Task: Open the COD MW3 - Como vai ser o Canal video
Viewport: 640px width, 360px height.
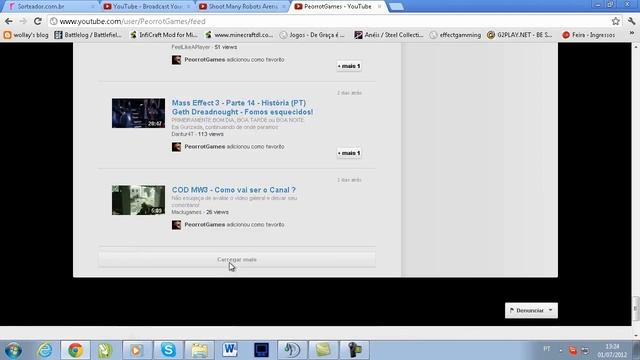Action: coord(233,190)
